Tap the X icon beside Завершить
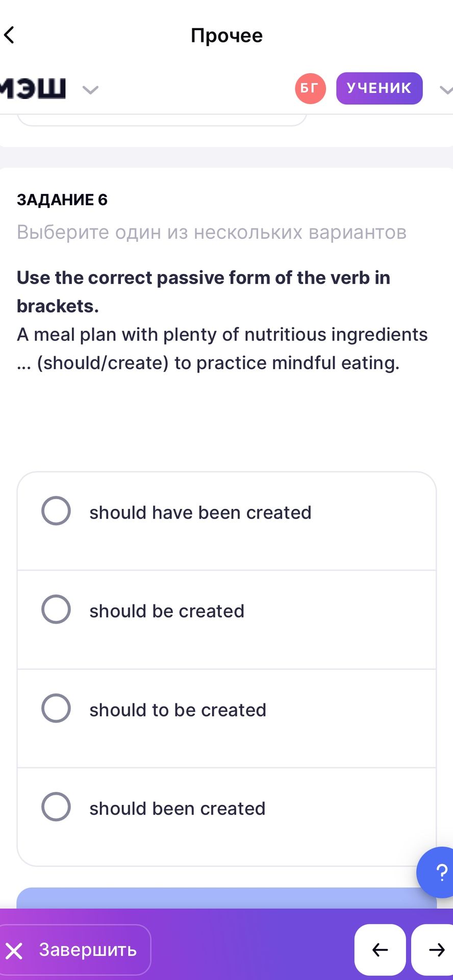Screen dimensions: 453x980 (x=14, y=951)
